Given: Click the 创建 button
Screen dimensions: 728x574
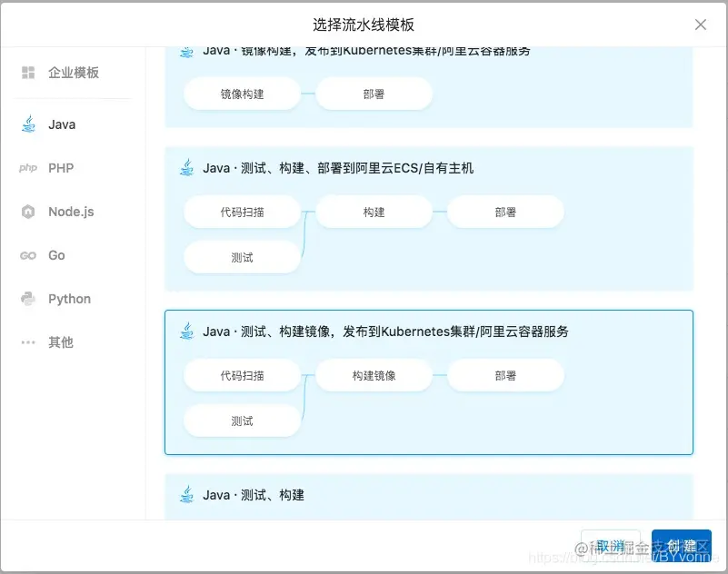Looking at the screenshot, I should pos(682,545).
